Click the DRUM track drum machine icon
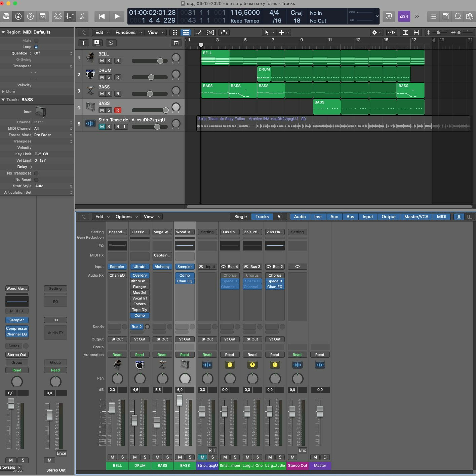Image resolution: width=476 pixels, height=476 pixels. click(x=90, y=74)
